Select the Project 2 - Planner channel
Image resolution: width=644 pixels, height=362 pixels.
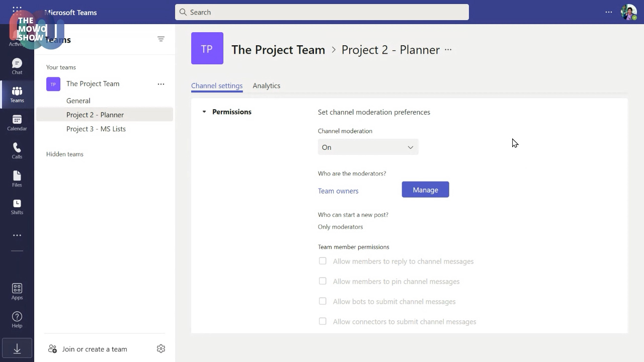[105, 115]
